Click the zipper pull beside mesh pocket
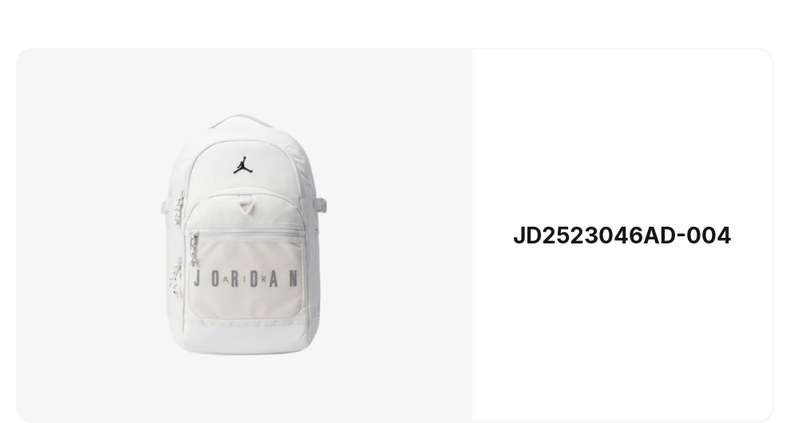The image size is (790, 423). click(194, 248)
